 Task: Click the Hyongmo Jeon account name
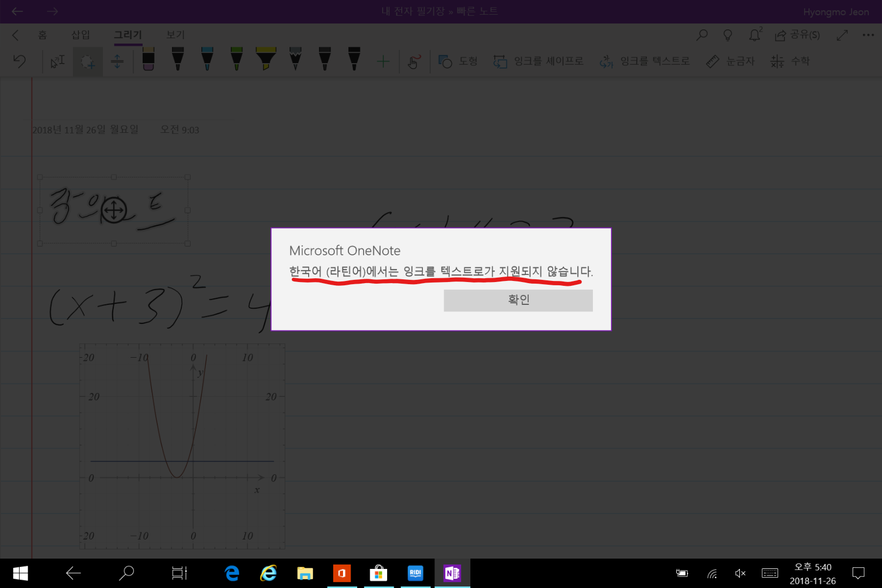836,12
